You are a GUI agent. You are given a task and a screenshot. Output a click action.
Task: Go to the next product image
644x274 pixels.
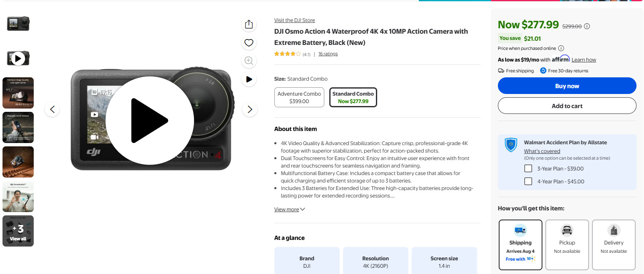[x=250, y=109]
